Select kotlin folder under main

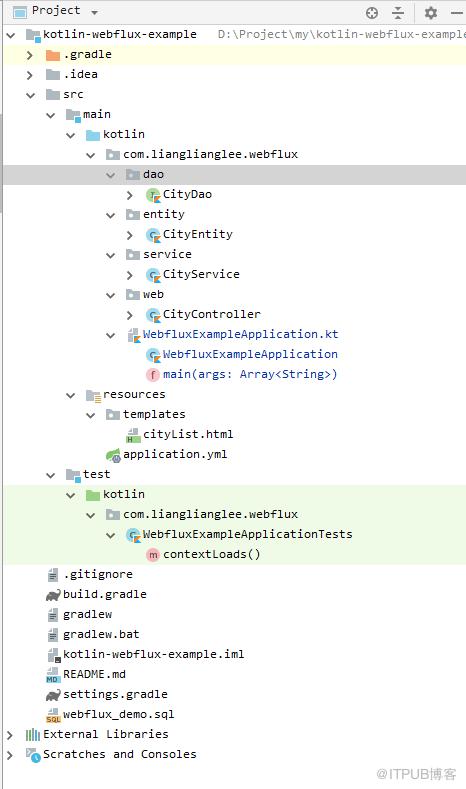pyautogui.click(x=124, y=134)
